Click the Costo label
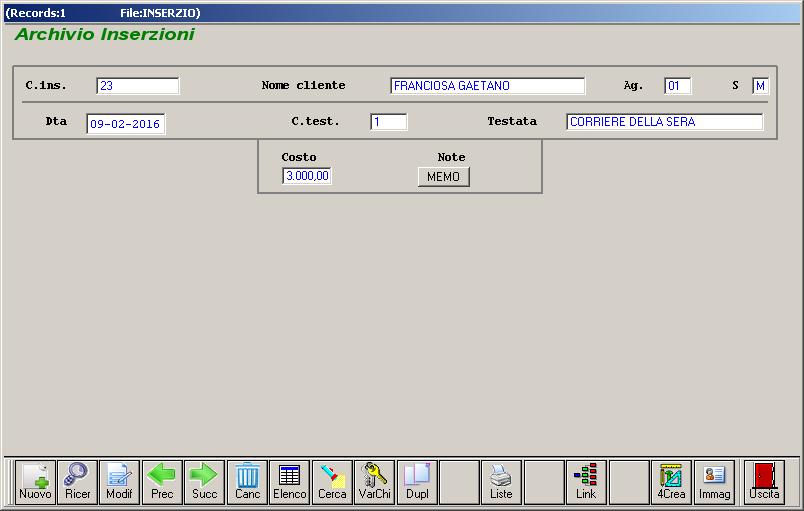Image resolution: width=804 pixels, height=511 pixels. tap(299, 157)
